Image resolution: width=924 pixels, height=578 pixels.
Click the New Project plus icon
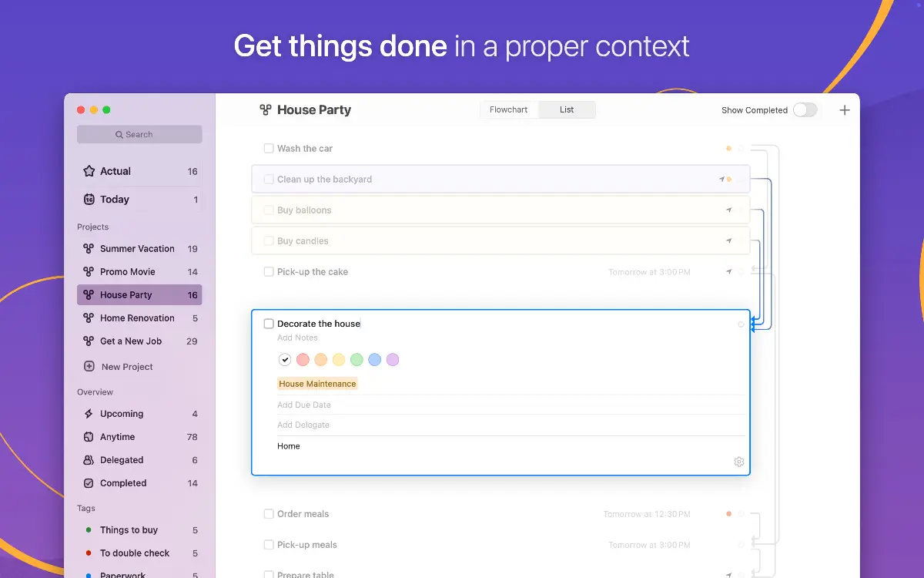[x=89, y=367]
